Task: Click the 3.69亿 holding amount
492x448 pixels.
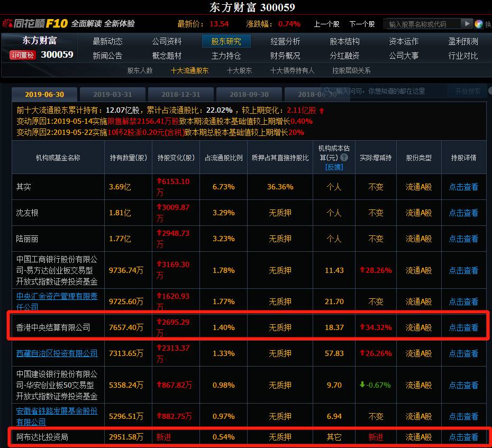Action: 120,187
